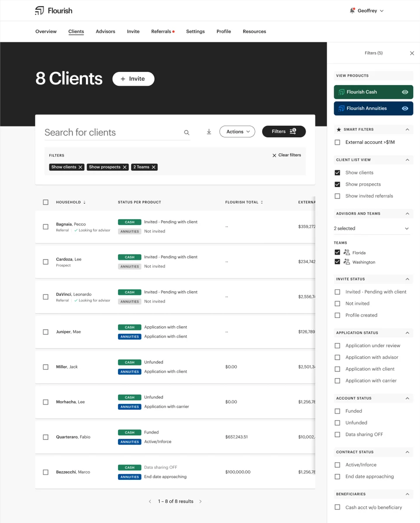The height and width of the screenshot is (523, 420).
Task: Go to the Overview tab
Action: click(x=46, y=31)
